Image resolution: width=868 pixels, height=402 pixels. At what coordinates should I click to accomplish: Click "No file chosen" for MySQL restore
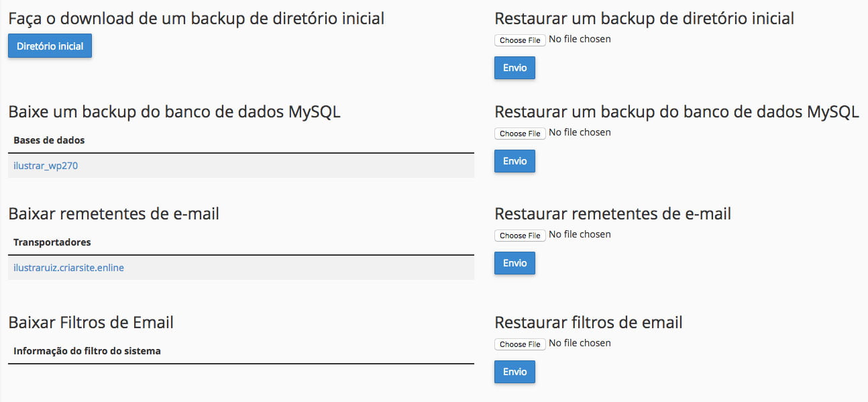click(580, 132)
